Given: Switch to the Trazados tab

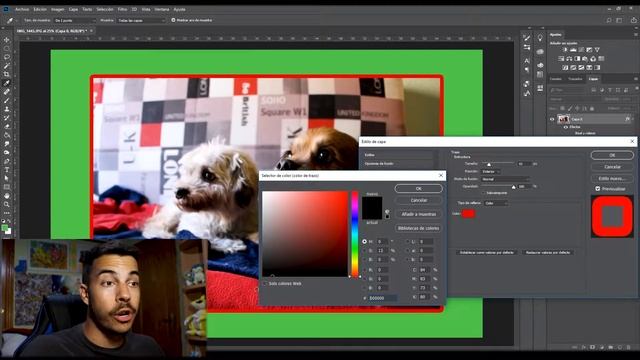Looking at the screenshot, I should (x=575, y=79).
